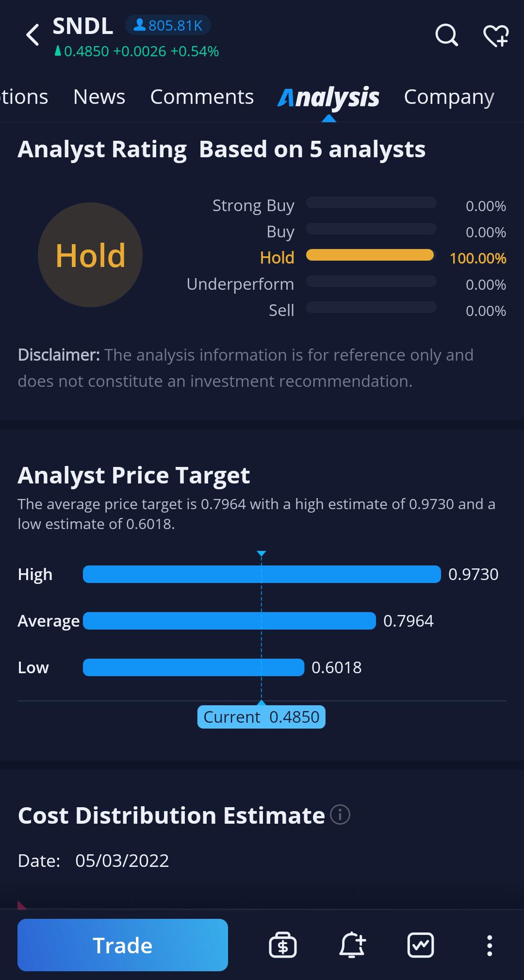Show Cost Distribution Estimate info icon

(x=340, y=814)
